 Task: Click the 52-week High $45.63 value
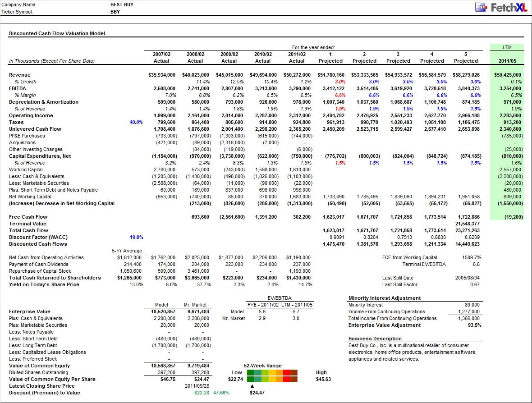pyautogui.click(x=323, y=379)
